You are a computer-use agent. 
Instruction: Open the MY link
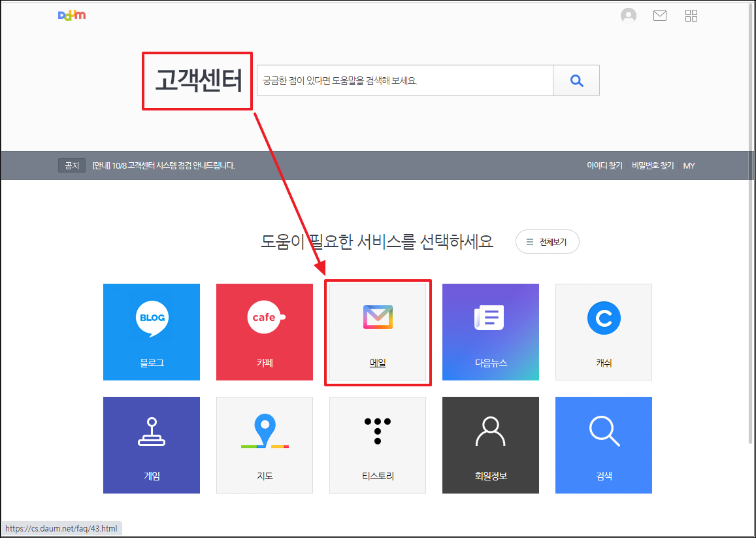[x=689, y=165]
